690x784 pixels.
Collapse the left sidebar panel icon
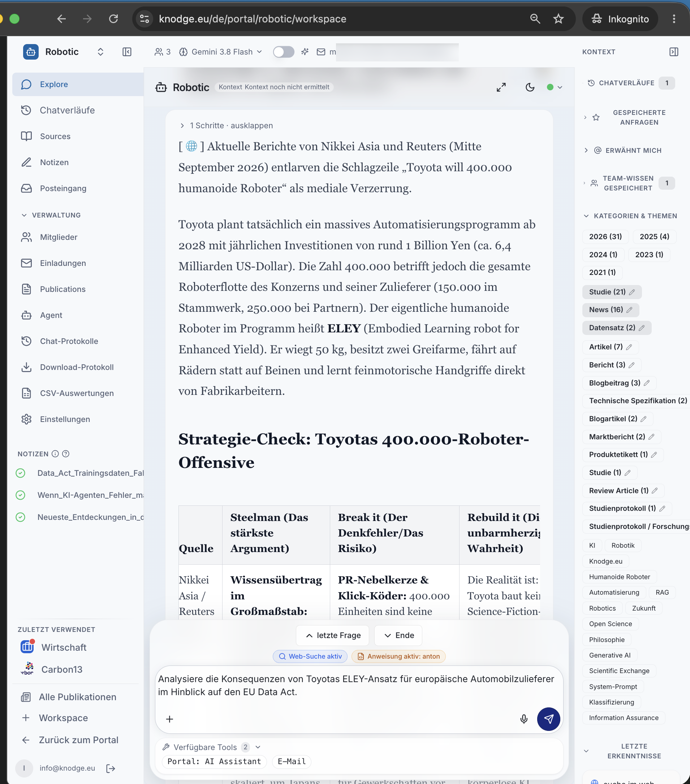[127, 52]
